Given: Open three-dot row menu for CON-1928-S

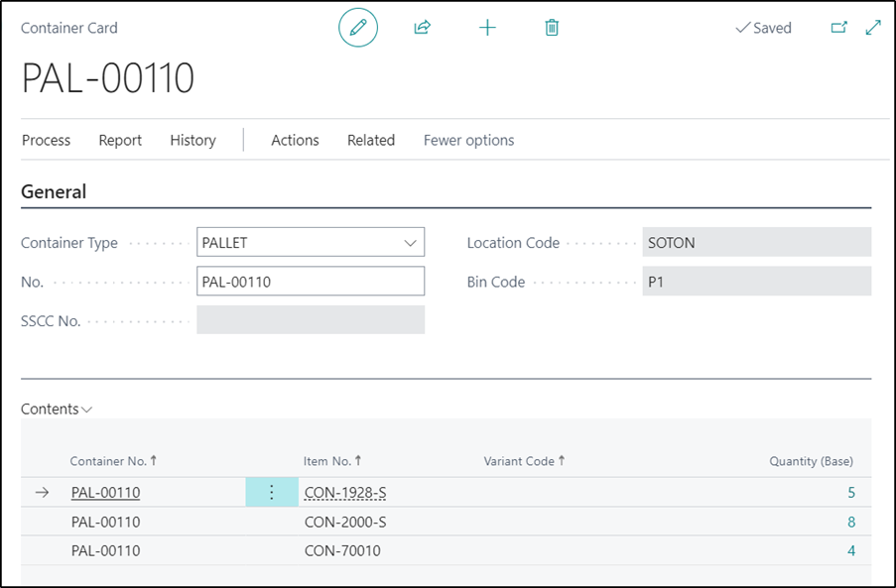Looking at the screenshot, I should pyautogui.click(x=271, y=493).
